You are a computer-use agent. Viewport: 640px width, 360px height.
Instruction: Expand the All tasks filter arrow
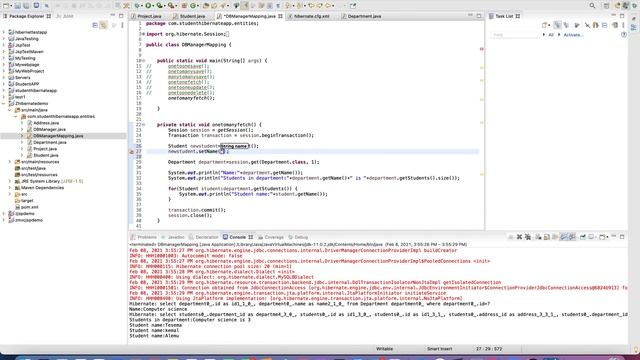tap(544, 35)
